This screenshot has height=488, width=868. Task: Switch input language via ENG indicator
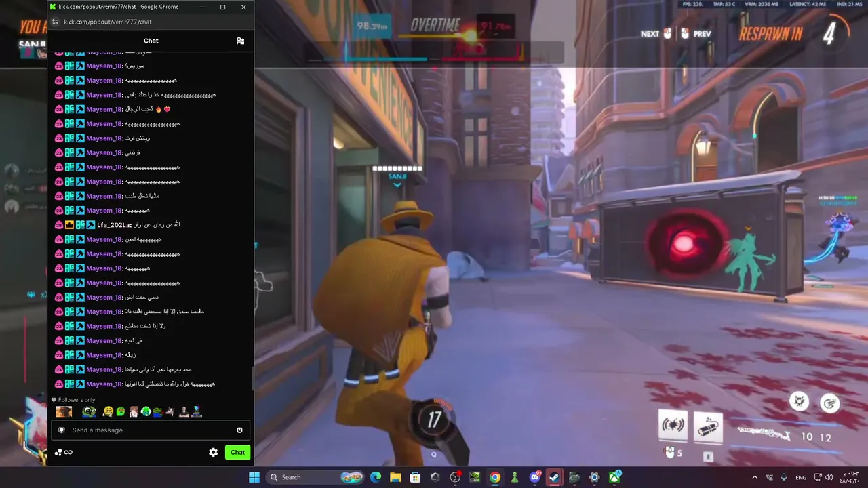click(801, 477)
